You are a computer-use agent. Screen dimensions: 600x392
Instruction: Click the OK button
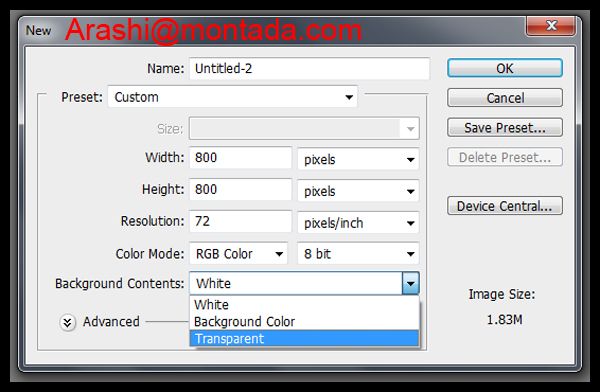505,68
